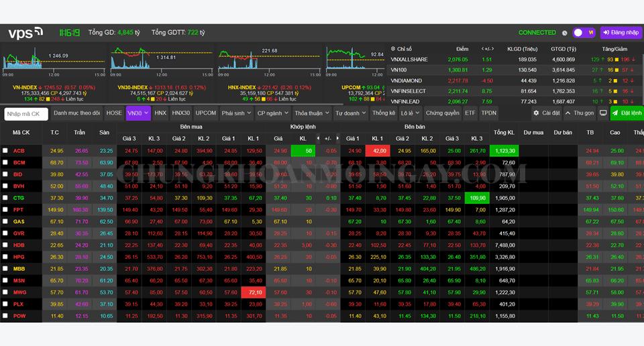Focus the Nhập mã CK search field

(x=26, y=114)
